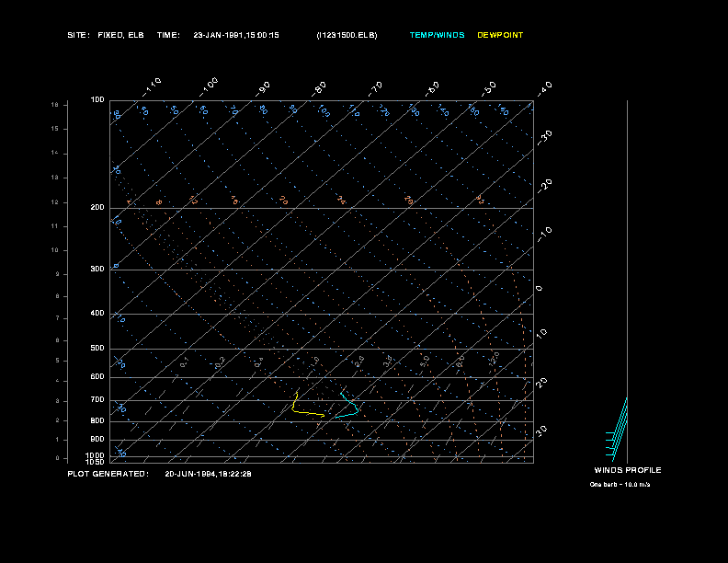
Task: Click height tick 5 on the altitude scale
Action: click(x=58, y=361)
